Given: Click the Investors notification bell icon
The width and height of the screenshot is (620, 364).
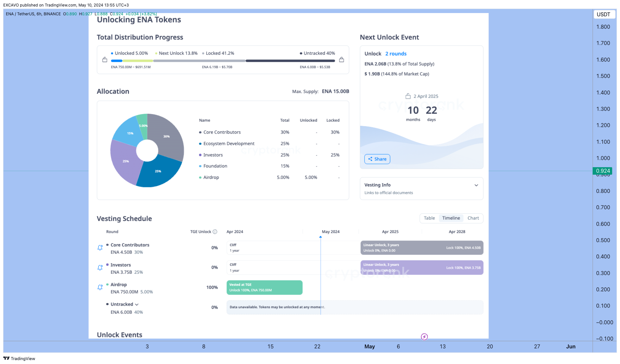Looking at the screenshot, I should point(100,268).
